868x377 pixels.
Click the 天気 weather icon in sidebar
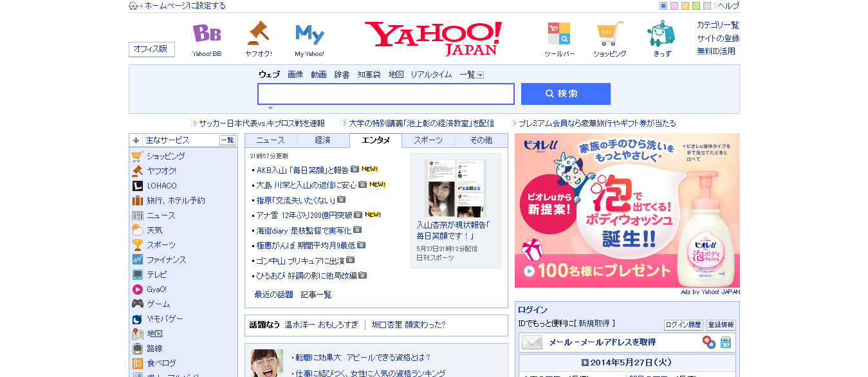(x=137, y=230)
